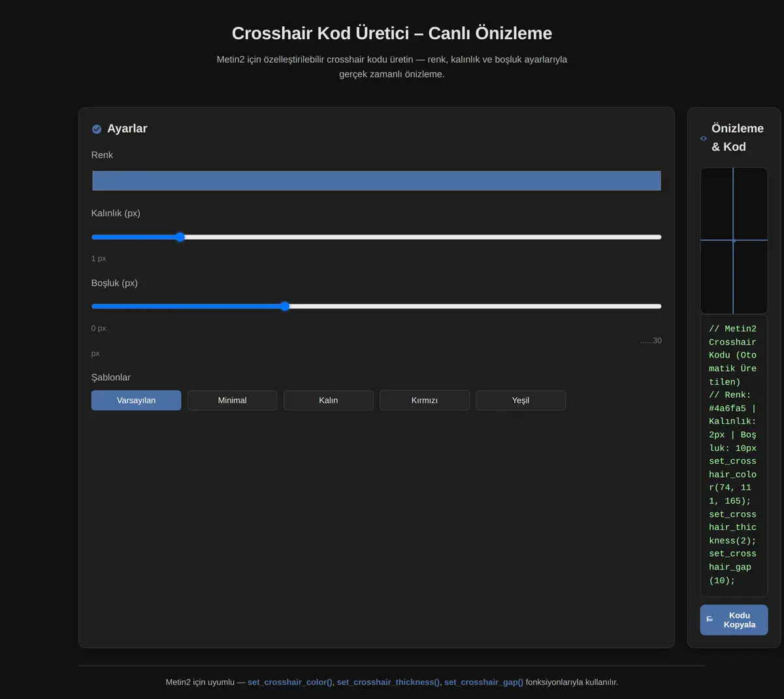
Task: Click the Ayarlar panel heading
Action: point(127,129)
